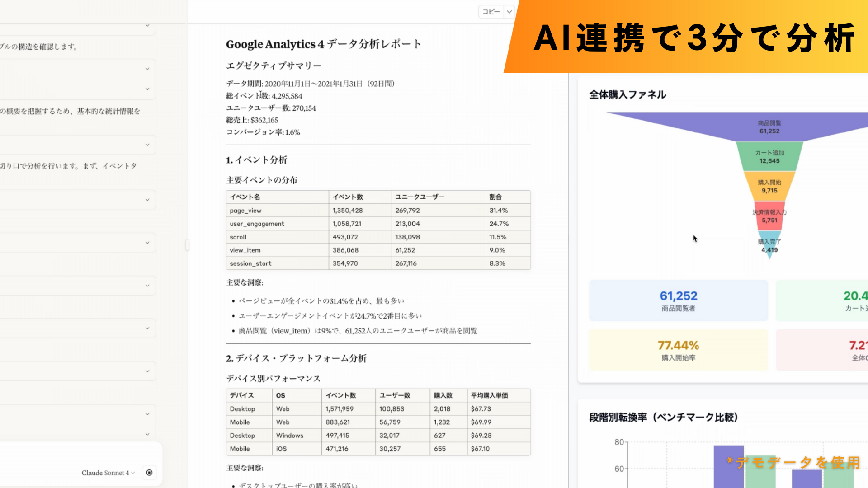Click the イベント名 table column header
The width and height of the screenshot is (868, 488).
[x=245, y=197]
